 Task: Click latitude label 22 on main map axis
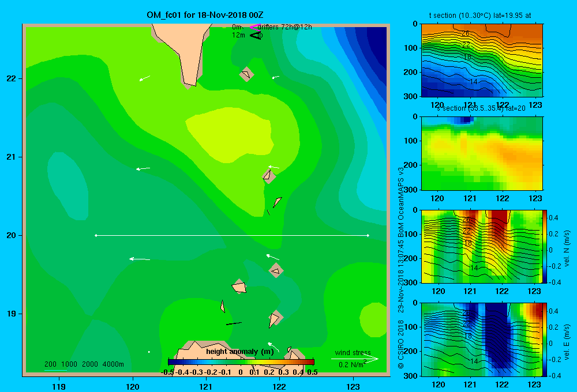coord(12,78)
